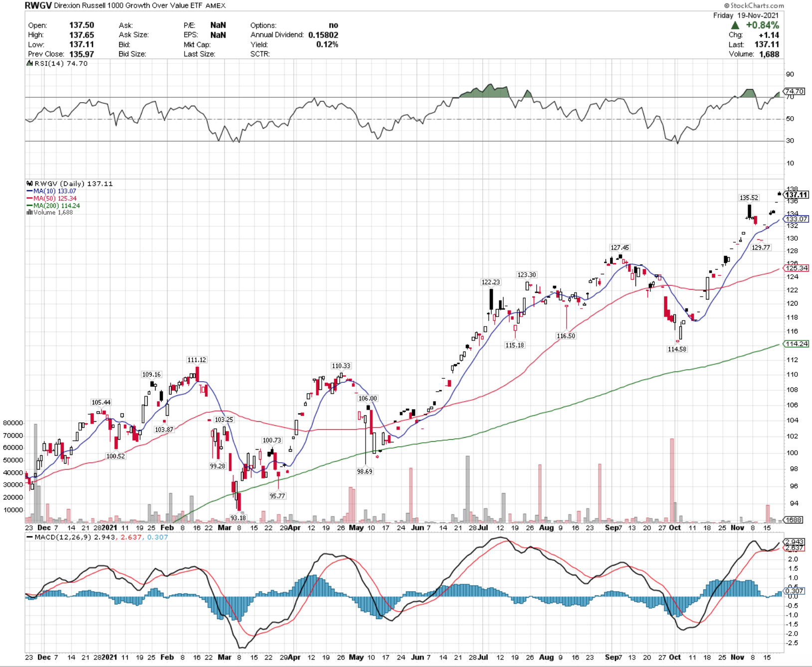Open the StockCharts.com copyright link
Image resolution: width=812 pixels, height=667 pixels.
[x=754, y=5]
